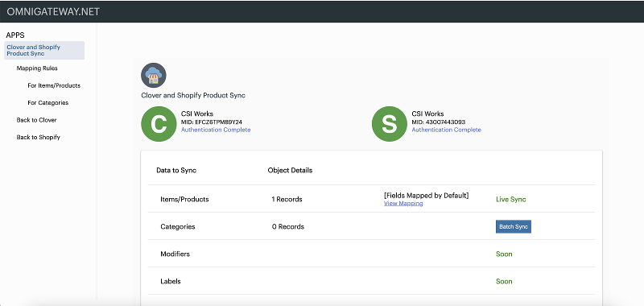Go Back to Clover
The width and height of the screenshot is (644, 306).
coord(36,120)
